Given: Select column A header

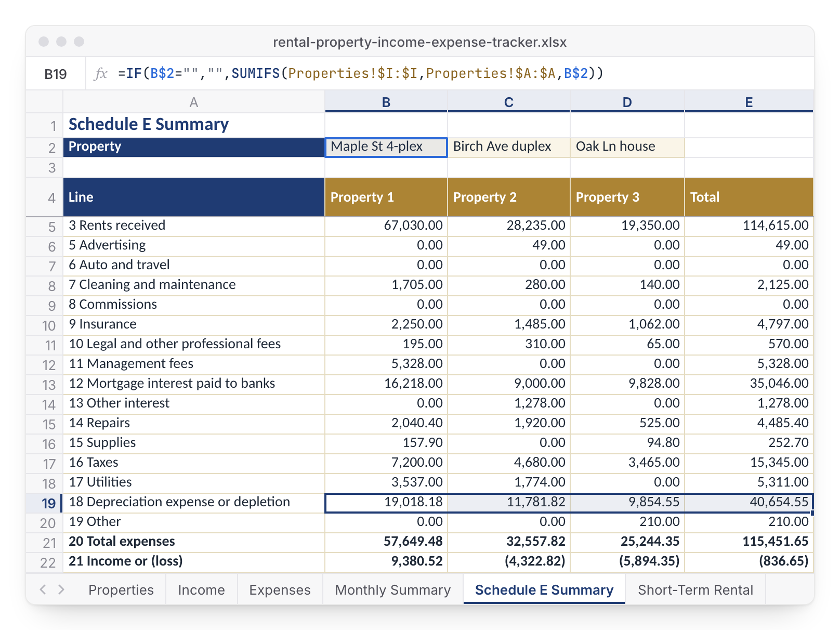Looking at the screenshot, I should tap(194, 102).
